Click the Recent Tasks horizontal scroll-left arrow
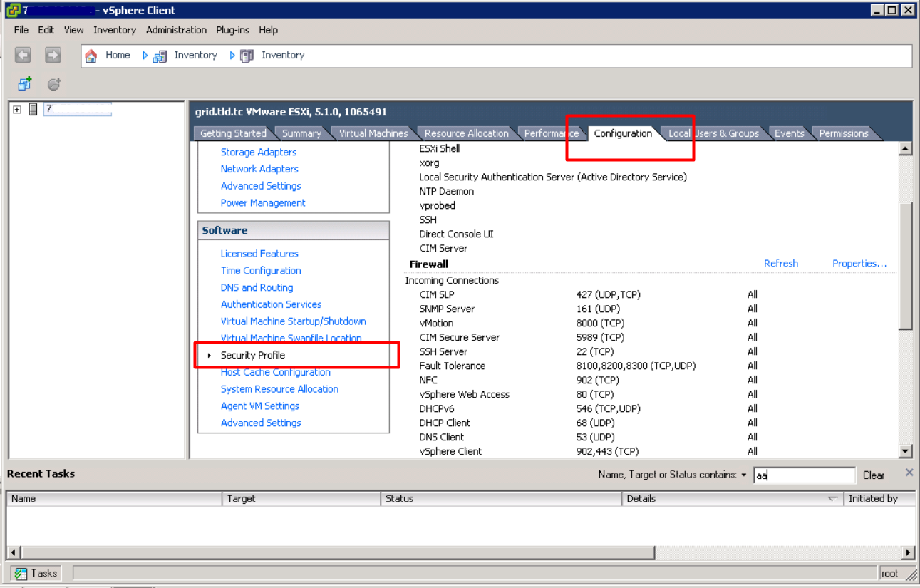Viewport: 920px width, 588px height. point(14,552)
